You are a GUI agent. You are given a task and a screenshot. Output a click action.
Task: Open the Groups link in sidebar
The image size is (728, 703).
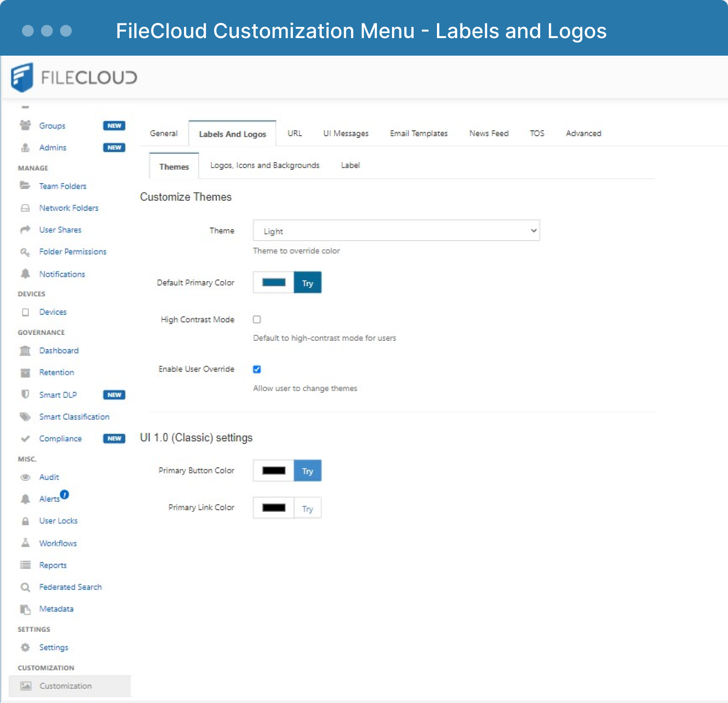click(x=52, y=125)
